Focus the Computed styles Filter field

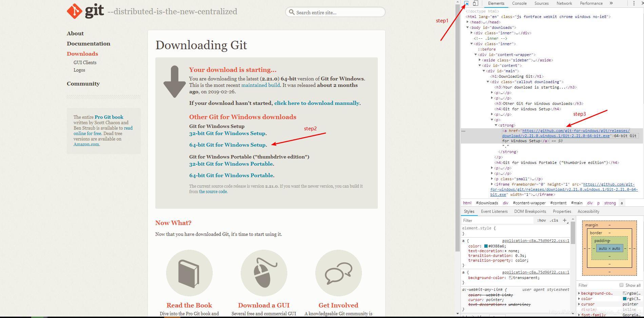click(597, 285)
